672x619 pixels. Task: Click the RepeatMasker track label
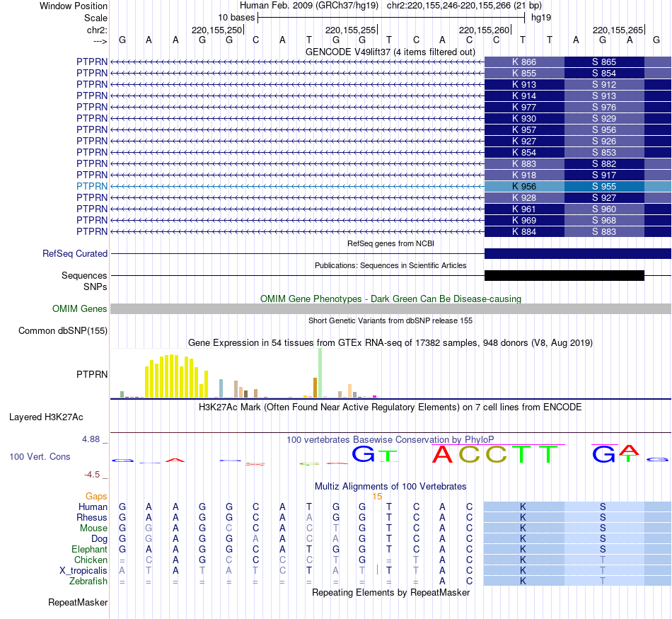pos(78,603)
